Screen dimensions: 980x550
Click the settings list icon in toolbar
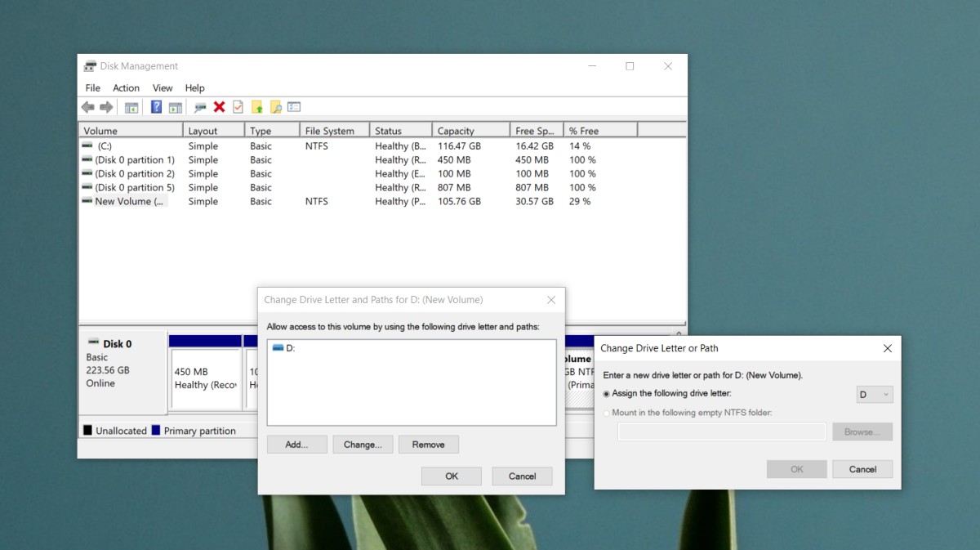tap(294, 107)
